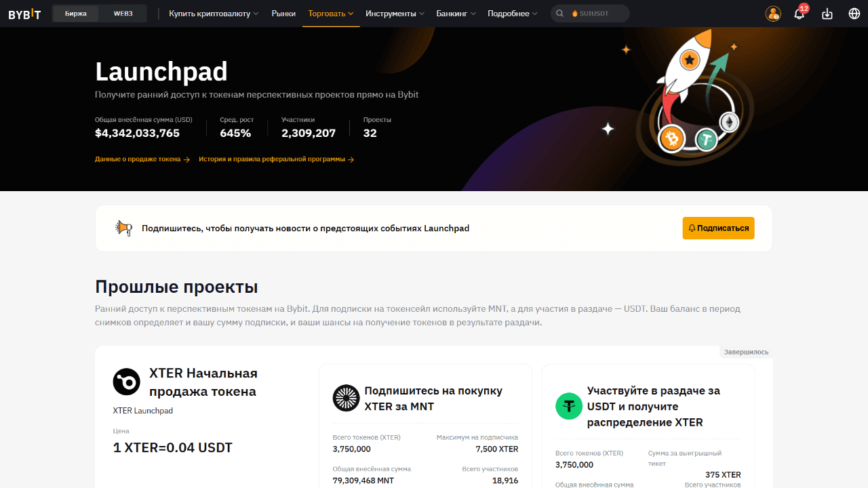
Task: Switch to the WEB3 mode
Action: tap(123, 14)
